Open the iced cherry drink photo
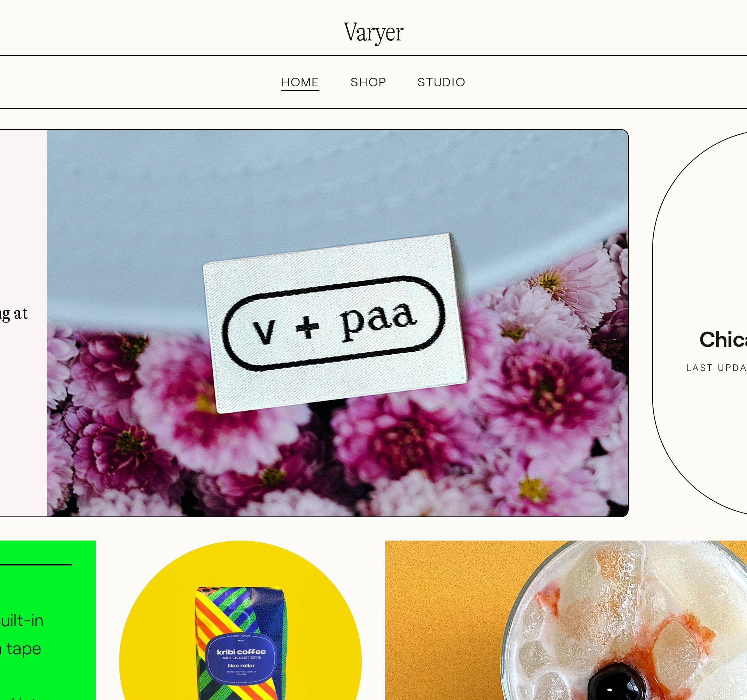The image size is (747, 700). [566, 620]
